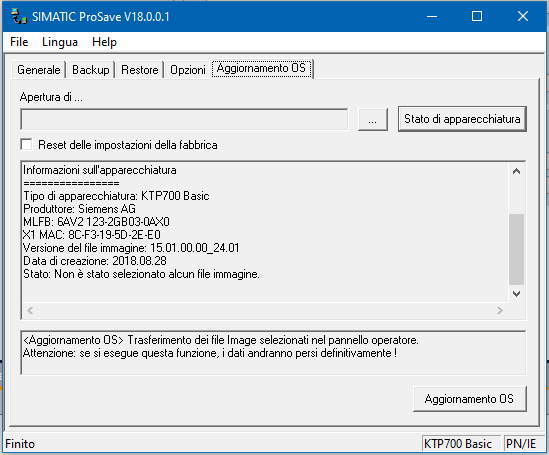Open the Help menu
This screenshot has width=549, height=455.
click(104, 42)
